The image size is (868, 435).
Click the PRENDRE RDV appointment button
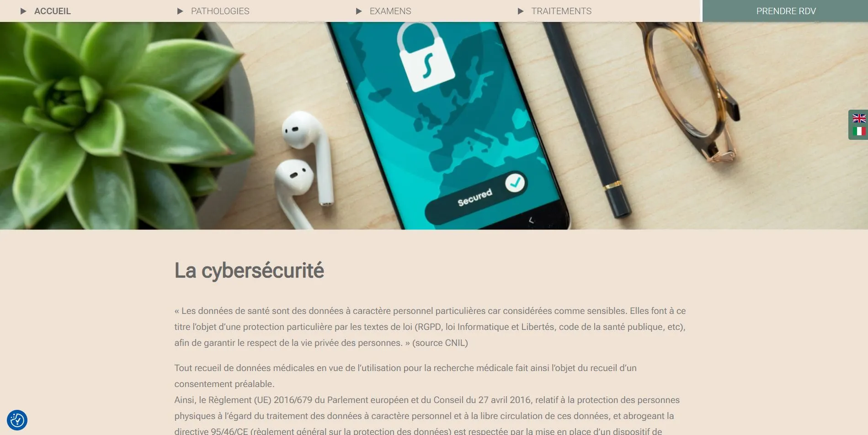click(x=785, y=11)
